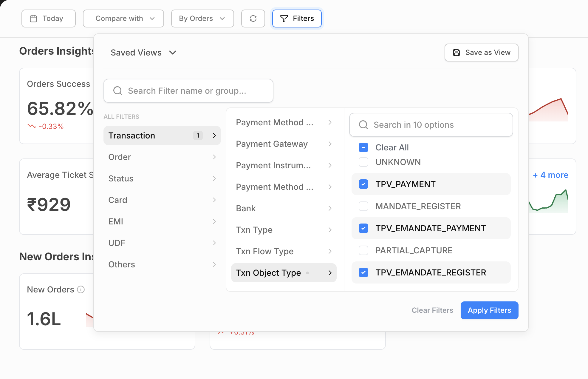Open the Compare with dropdown

pyautogui.click(x=123, y=19)
